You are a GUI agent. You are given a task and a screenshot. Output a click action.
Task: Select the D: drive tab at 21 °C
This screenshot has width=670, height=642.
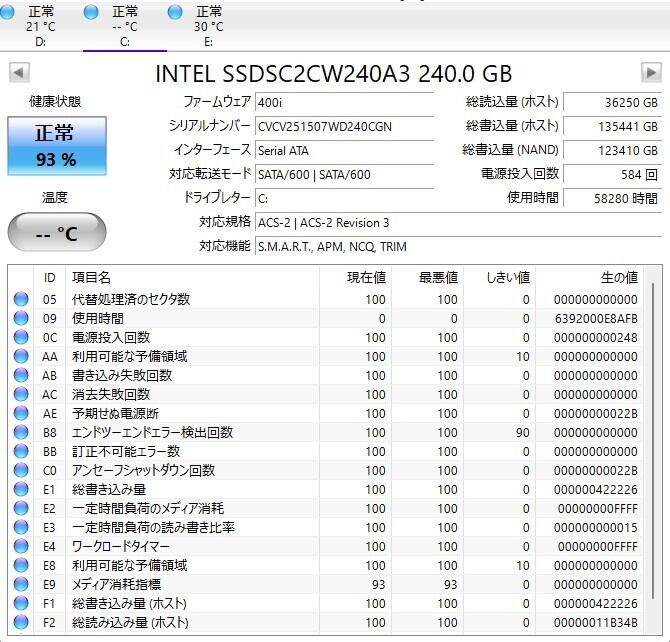[41, 25]
